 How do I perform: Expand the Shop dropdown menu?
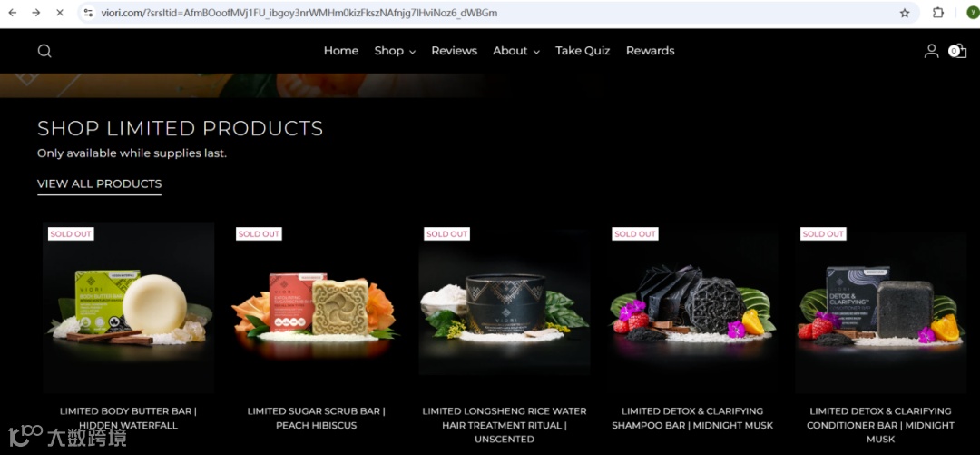tap(395, 51)
